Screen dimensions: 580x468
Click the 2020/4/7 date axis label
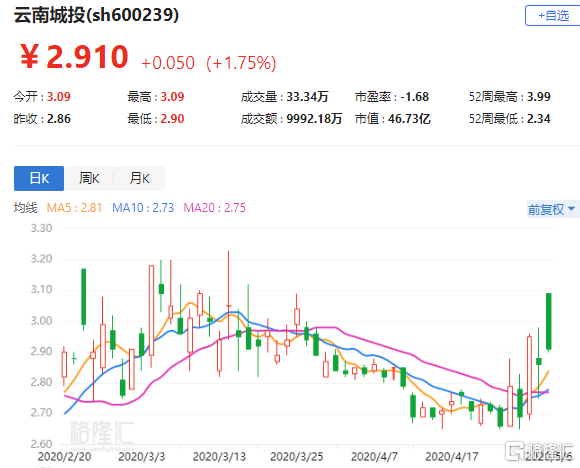tap(374, 457)
